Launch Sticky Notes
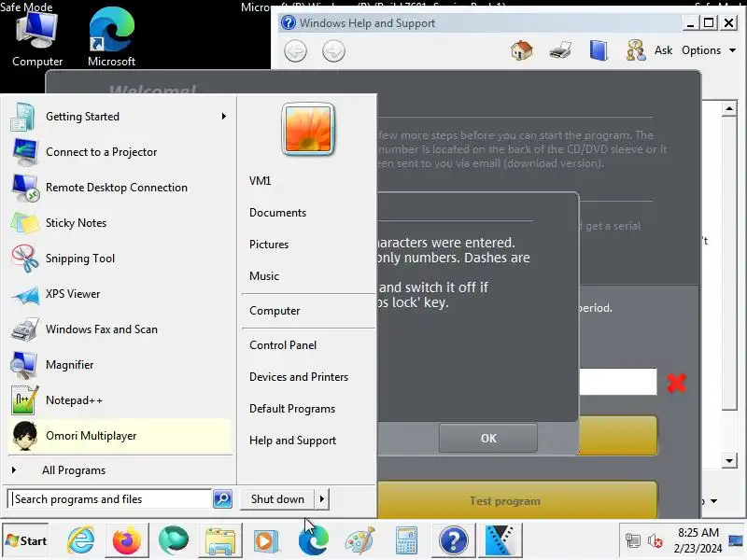747x560 pixels. (x=120, y=223)
